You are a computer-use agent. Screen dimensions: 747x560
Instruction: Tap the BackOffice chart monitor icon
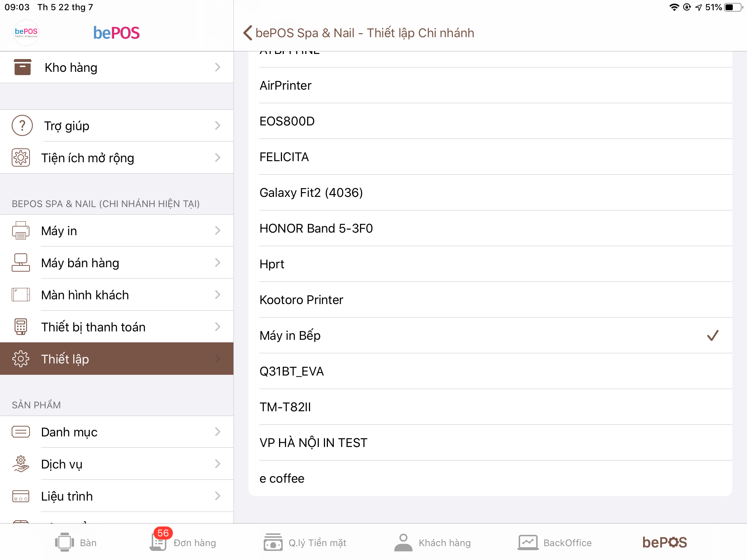tap(528, 542)
